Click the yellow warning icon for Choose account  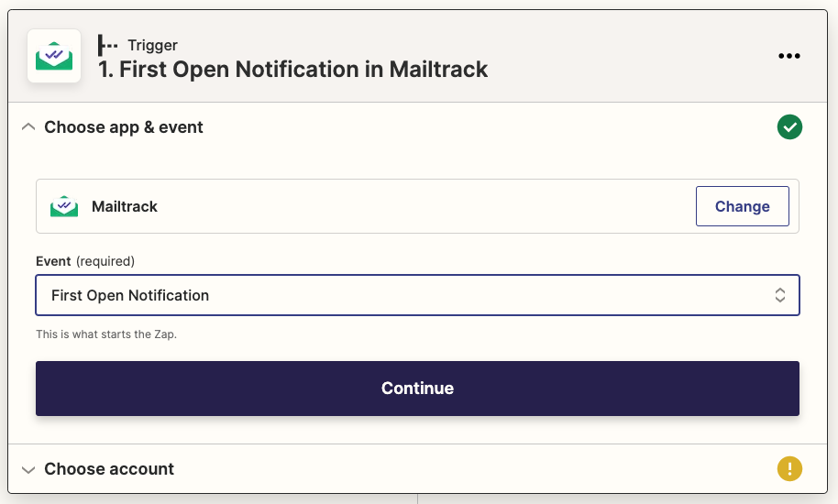click(x=789, y=469)
